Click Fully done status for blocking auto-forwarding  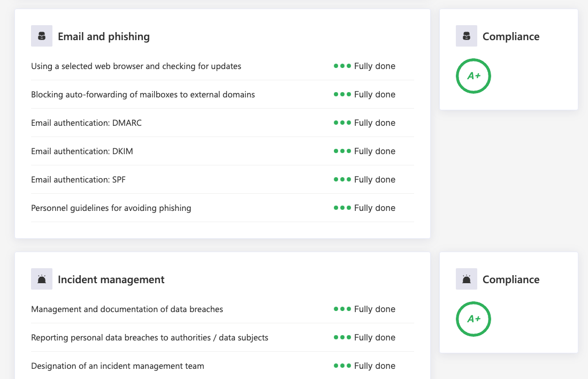click(x=364, y=95)
